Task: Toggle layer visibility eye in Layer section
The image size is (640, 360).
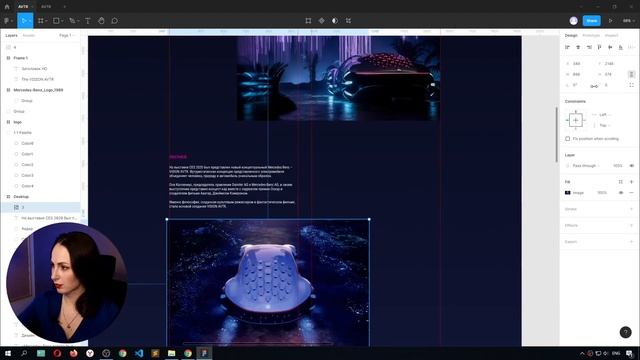Action: (x=631, y=166)
